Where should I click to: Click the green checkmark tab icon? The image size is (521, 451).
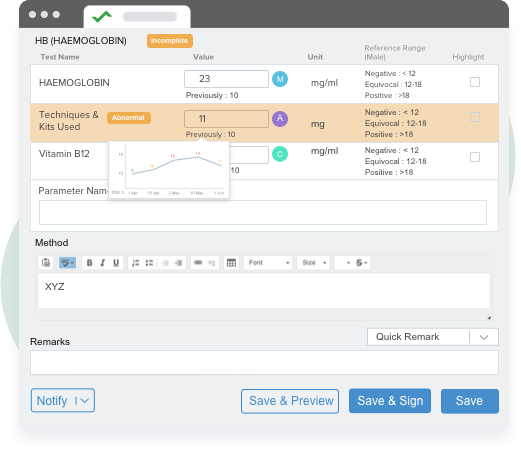click(x=102, y=16)
